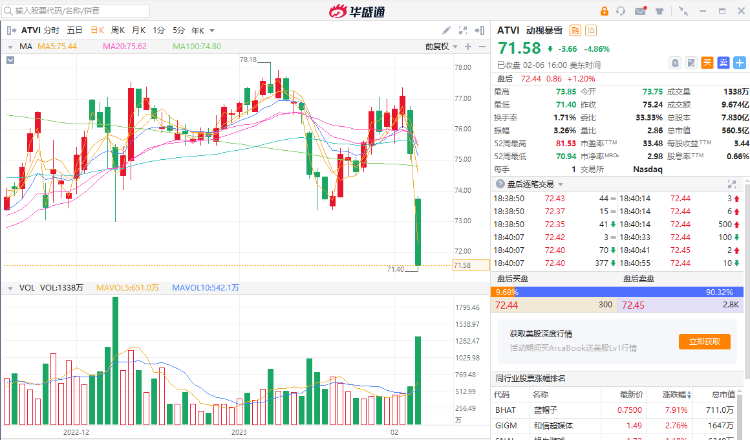Click the chart fullscreen expand icon
750x440 pixels.
463,31
